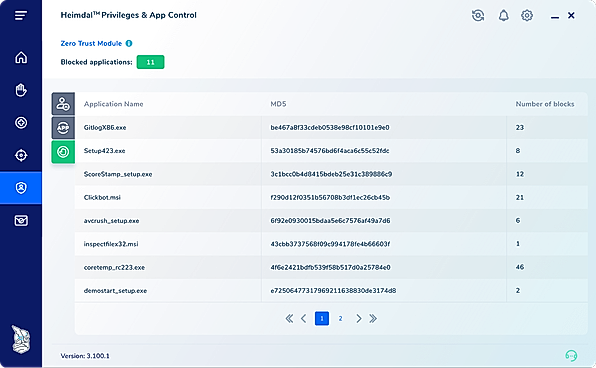Go to Home in the sidebar
Screen dimensions: 596x368
point(21,57)
